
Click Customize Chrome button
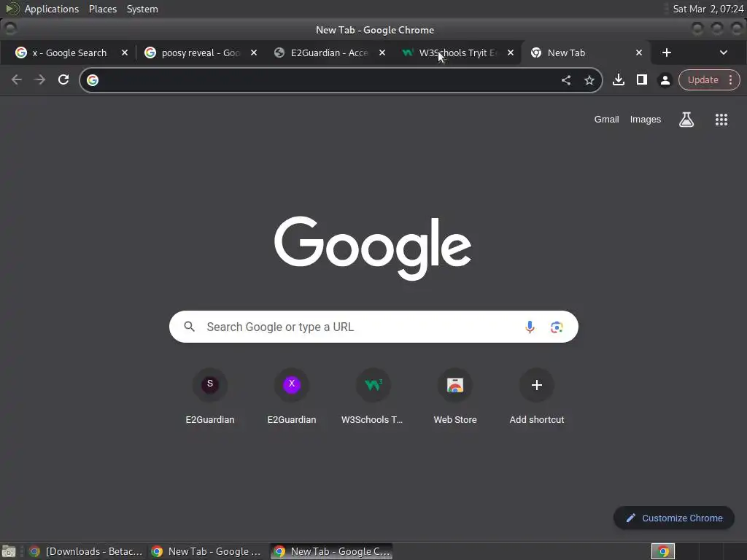click(673, 518)
